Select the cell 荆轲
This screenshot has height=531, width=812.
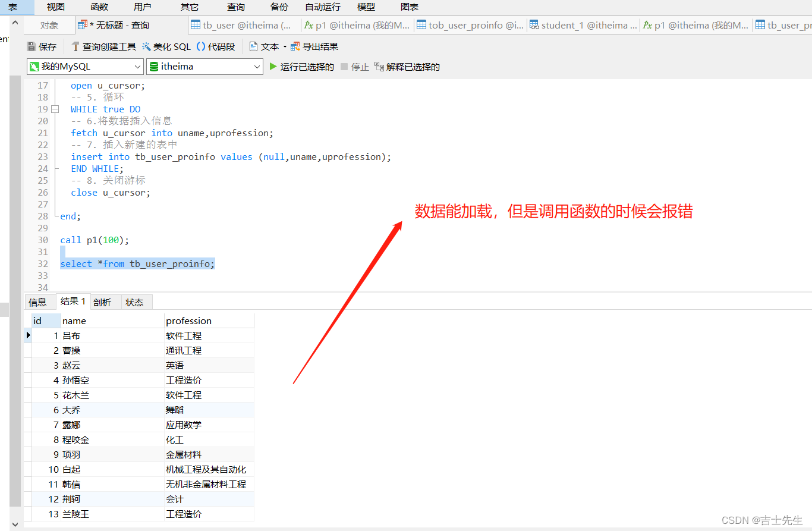click(x=112, y=499)
